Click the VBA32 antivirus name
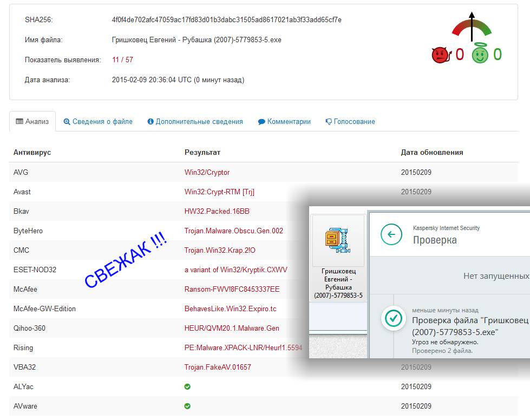This screenshot has width=530, height=420. (x=24, y=367)
